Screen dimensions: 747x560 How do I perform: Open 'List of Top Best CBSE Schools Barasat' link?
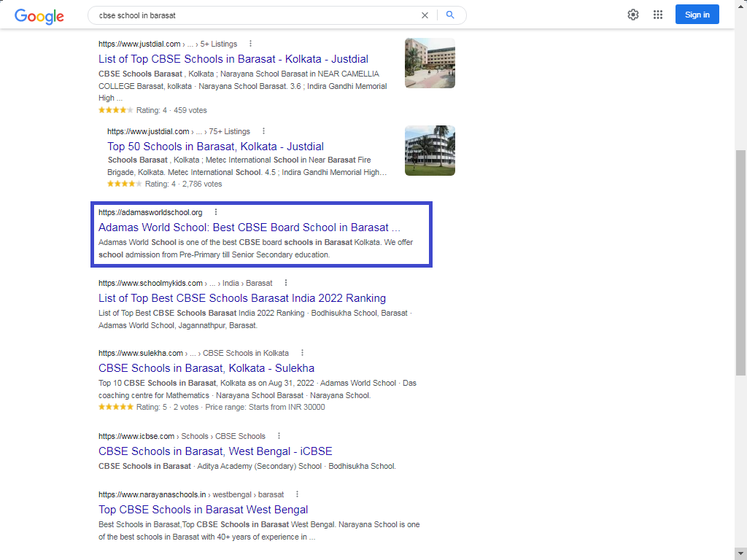click(242, 298)
